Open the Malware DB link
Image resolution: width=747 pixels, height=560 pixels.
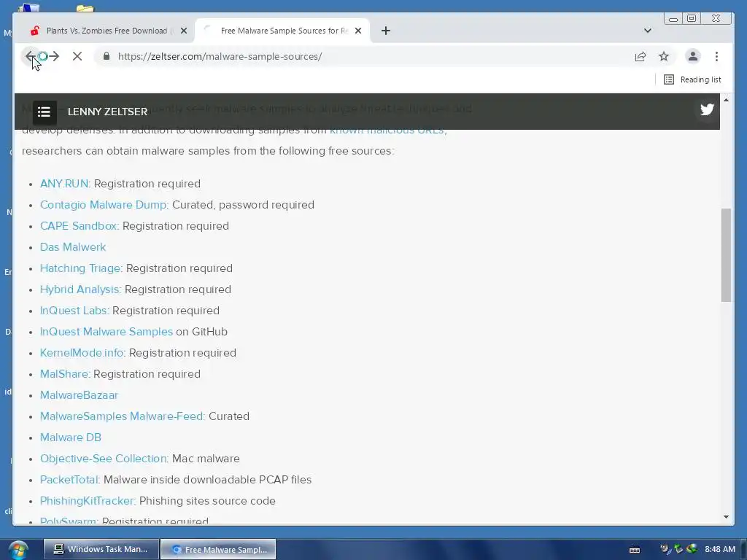(71, 437)
